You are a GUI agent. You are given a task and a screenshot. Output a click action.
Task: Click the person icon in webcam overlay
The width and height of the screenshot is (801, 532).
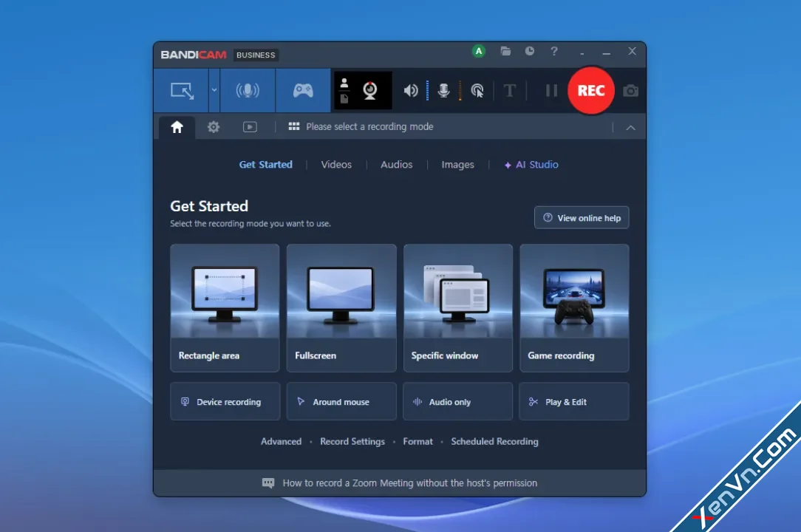(344, 83)
